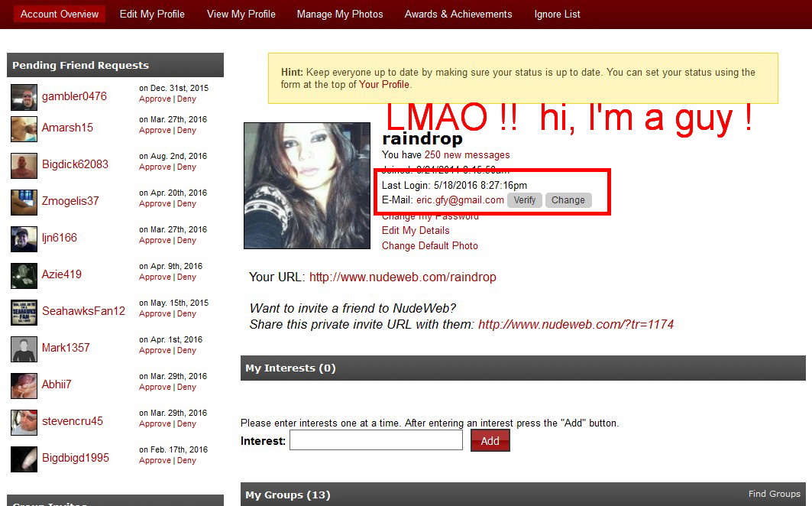Screen dimensions: 812x506
Task: Click the raindrop main profile photo
Action: click(306, 186)
